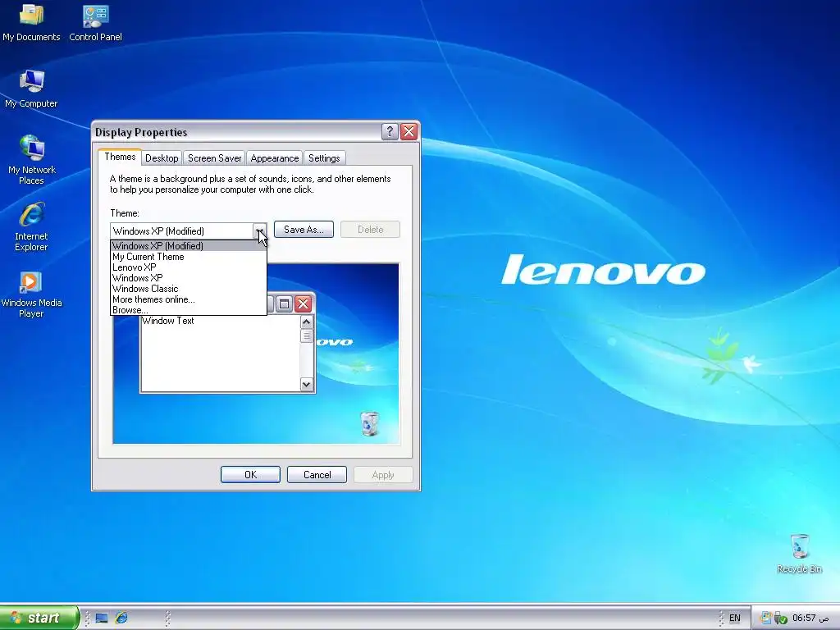Choose My Current Theme option
Viewport: 840px width, 630px height.
(188, 257)
